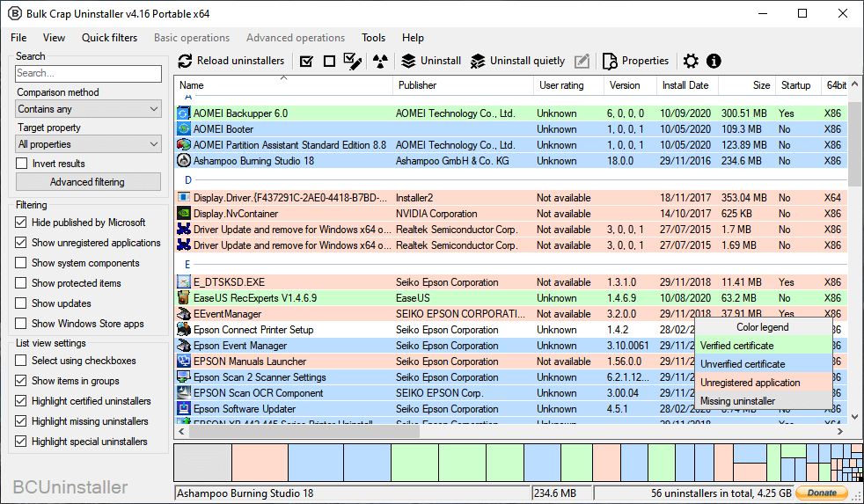
Task: Click the vertical scrollbar down arrow
Action: point(854,417)
